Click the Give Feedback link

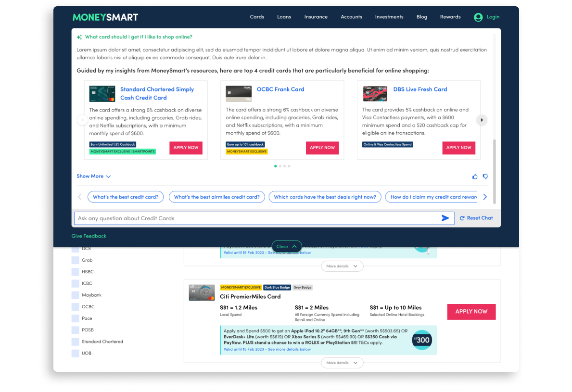click(x=89, y=236)
